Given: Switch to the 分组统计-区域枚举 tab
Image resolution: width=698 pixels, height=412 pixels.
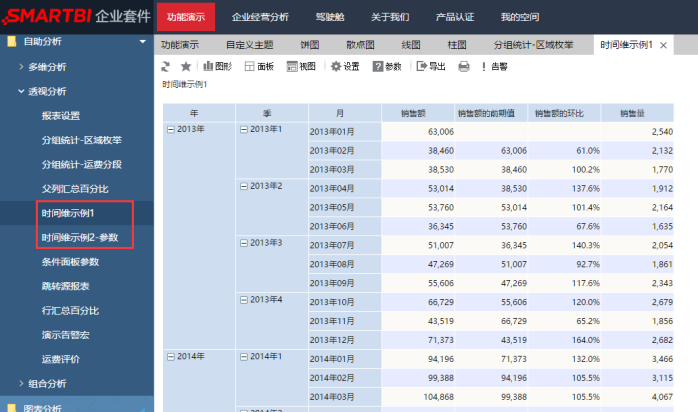Looking at the screenshot, I should (x=533, y=45).
